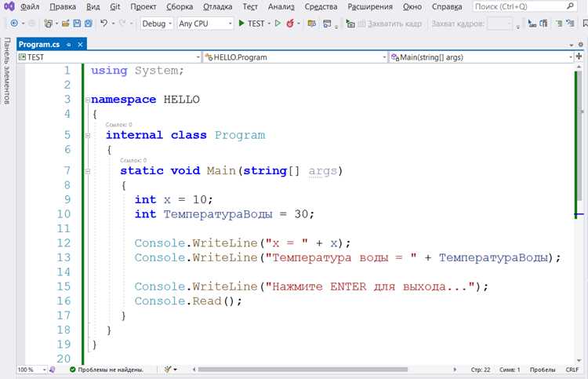Screen dimensions: 588x379
Task: Click the Hot Reload flame icon
Action: point(290,24)
